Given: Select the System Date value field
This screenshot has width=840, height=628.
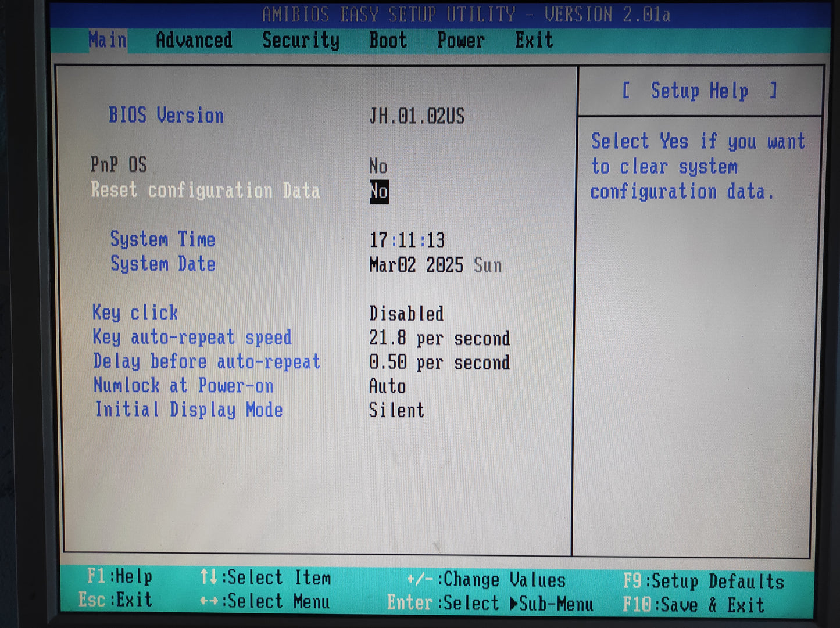Looking at the screenshot, I should pos(435,265).
